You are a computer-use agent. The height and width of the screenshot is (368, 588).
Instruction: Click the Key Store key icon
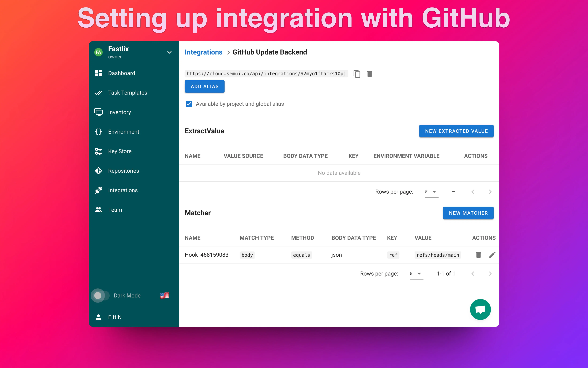[x=98, y=151]
